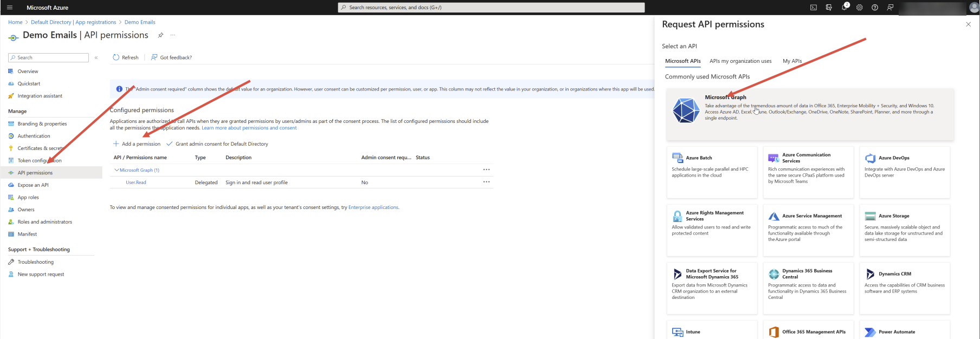980x339 pixels.
Task: Click the Microsoft Azure portal title
Action: point(48,8)
